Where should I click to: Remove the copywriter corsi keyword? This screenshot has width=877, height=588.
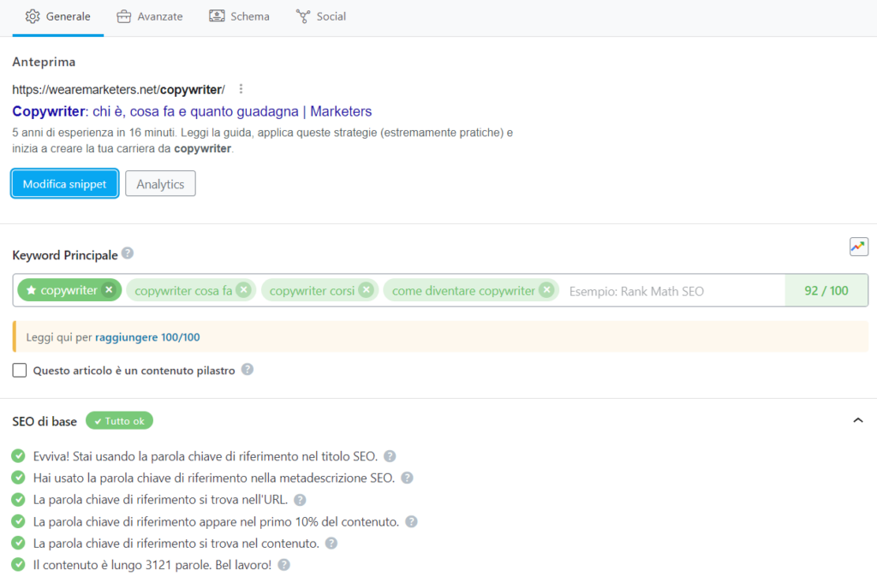(367, 289)
